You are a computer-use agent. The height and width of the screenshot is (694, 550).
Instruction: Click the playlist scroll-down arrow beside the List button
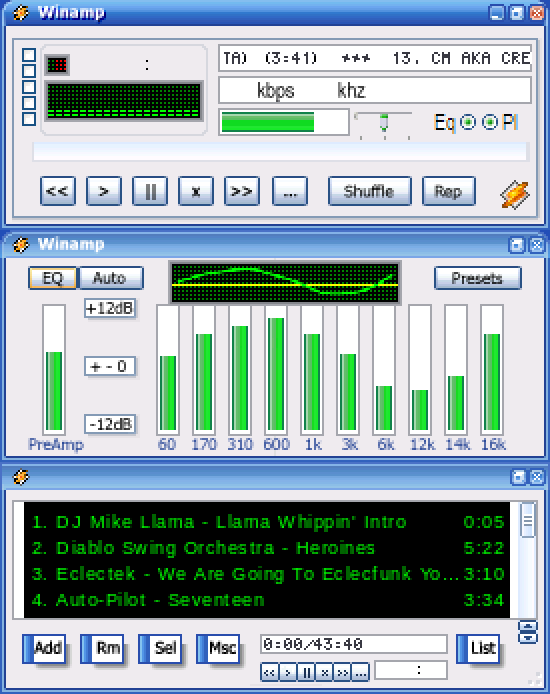pyautogui.click(x=527, y=638)
